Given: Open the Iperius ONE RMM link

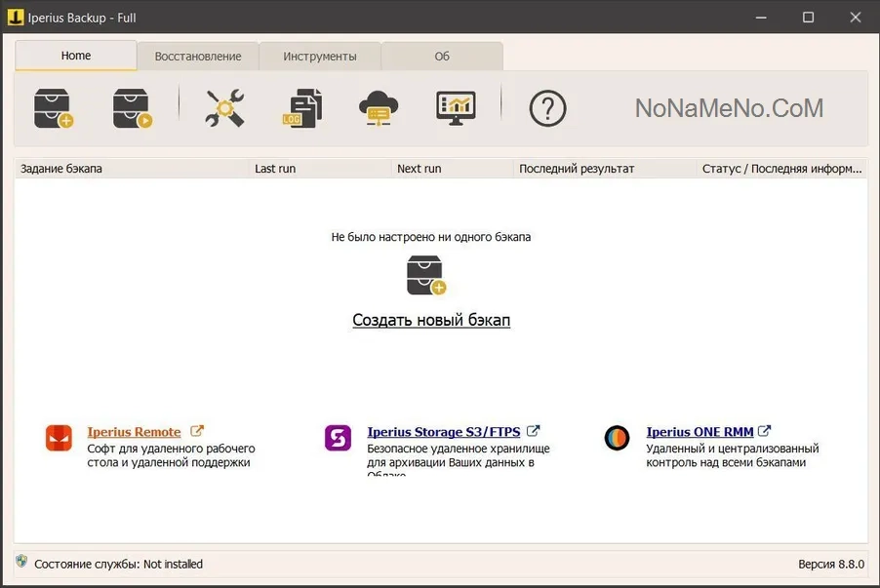Looking at the screenshot, I should click(699, 432).
